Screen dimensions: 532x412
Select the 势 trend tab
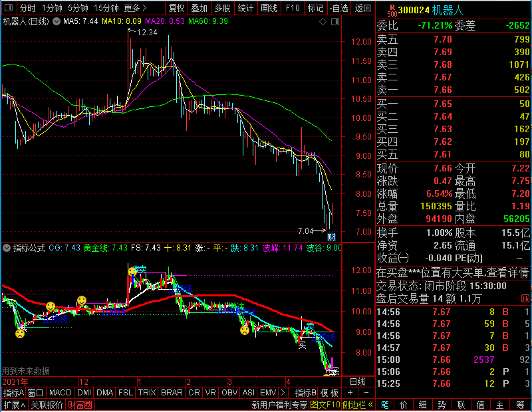[442, 405]
